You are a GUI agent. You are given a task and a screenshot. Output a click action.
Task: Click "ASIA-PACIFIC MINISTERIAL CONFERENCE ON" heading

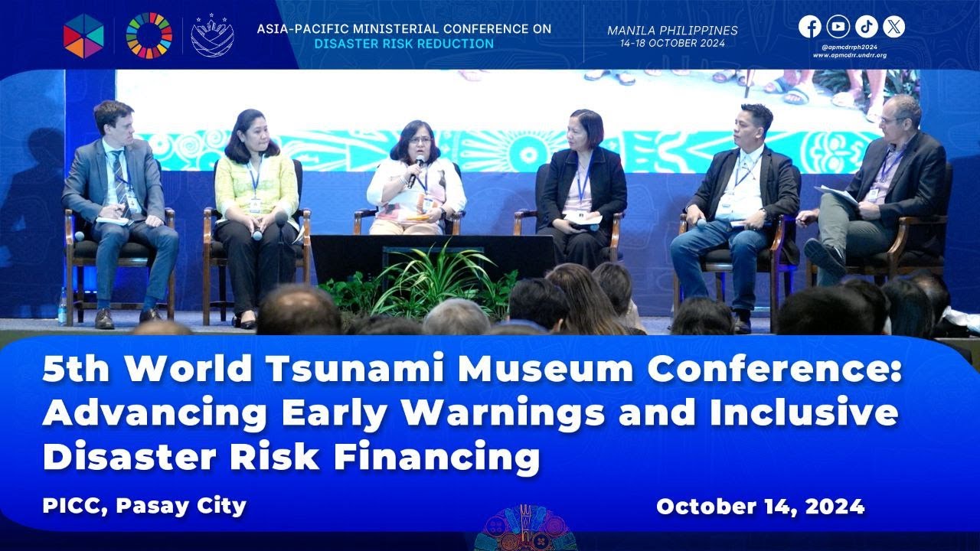click(404, 30)
